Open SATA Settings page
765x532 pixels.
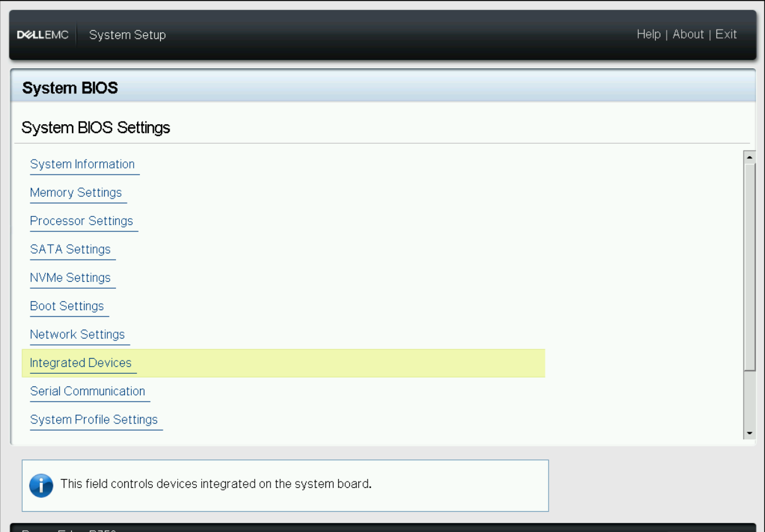pyautogui.click(x=71, y=249)
